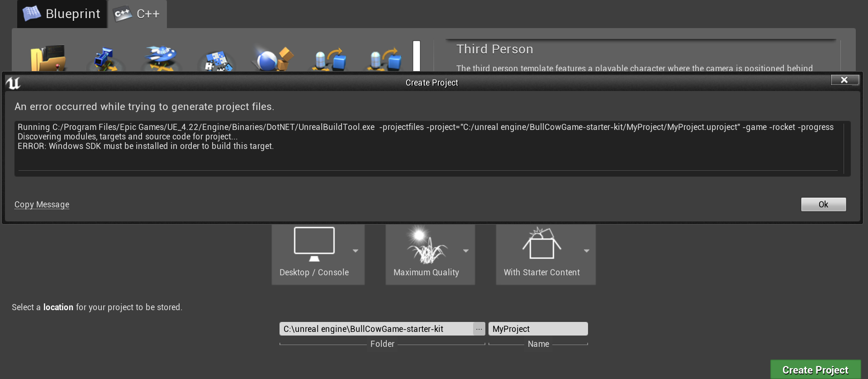Open the Desktop / Console hardware dropdown
The image size is (868, 379).
coord(318,254)
